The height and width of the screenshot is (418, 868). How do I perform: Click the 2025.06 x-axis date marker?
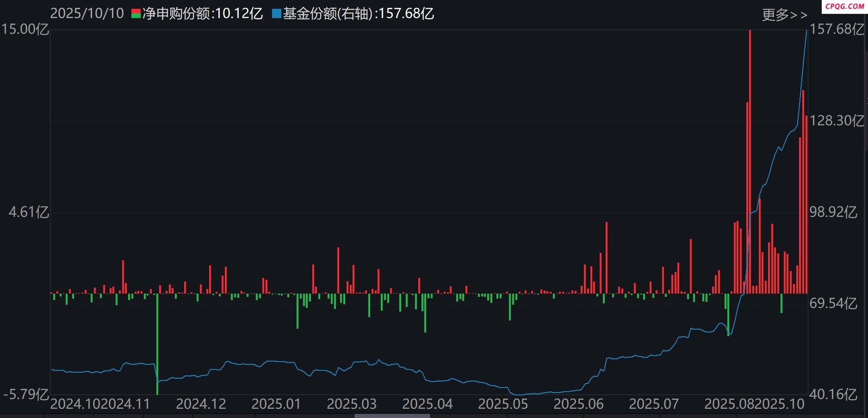coord(578,404)
